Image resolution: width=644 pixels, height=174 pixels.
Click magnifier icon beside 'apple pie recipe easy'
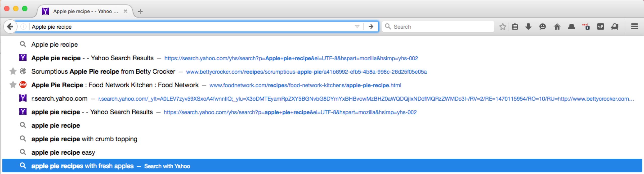click(23, 152)
